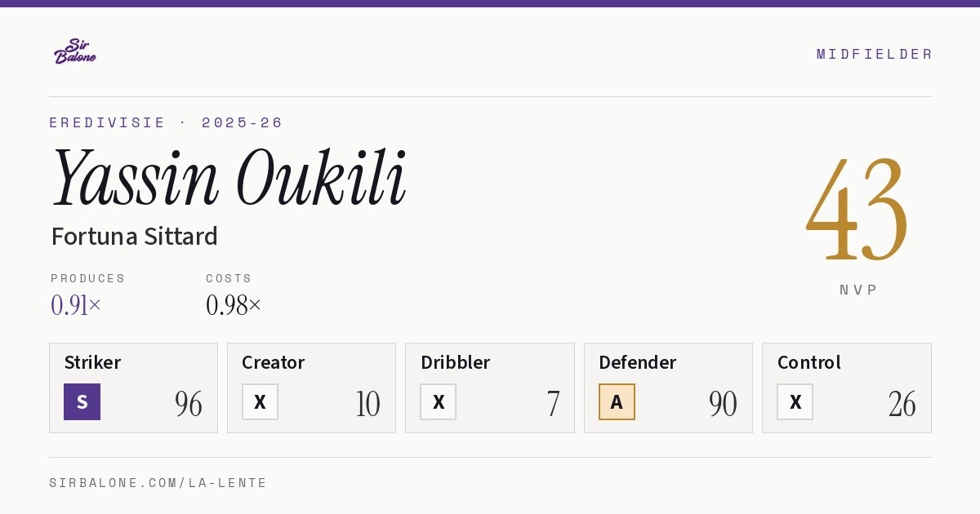
Task: Select the Striker rating card
Action: click(133, 388)
